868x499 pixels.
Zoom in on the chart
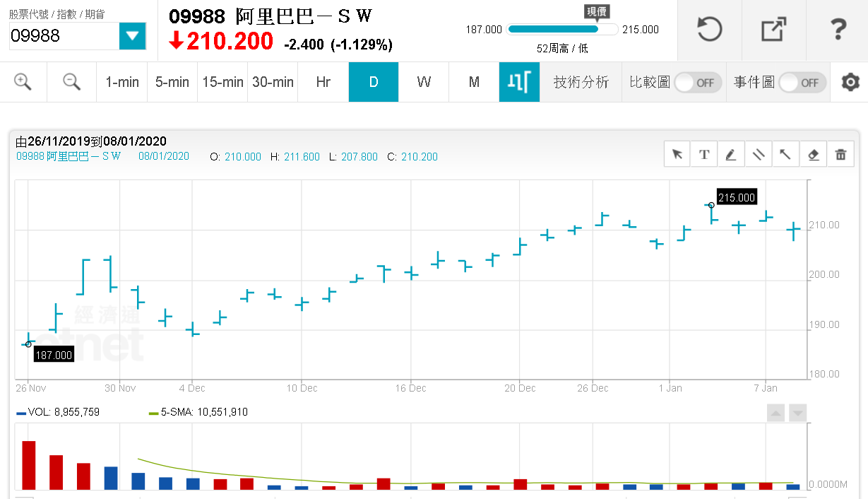click(23, 82)
